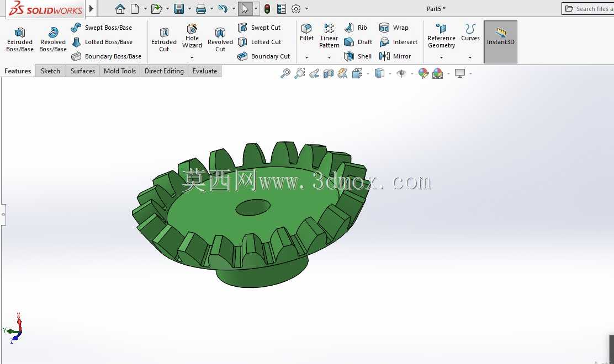Click the Extruded Boss/Base tool
This screenshot has height=364, width=614.
[19, 40]
